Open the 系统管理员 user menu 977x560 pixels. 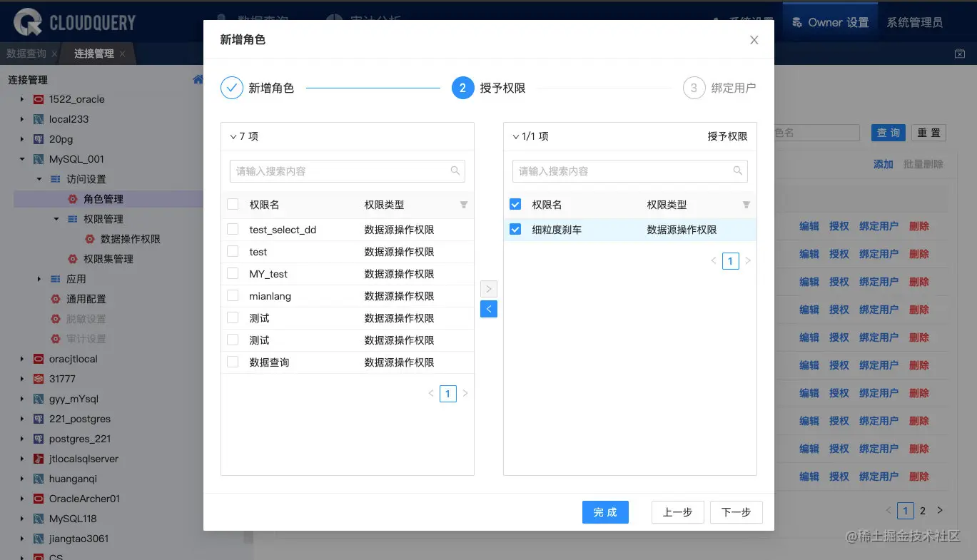click(x=914, y=23)
